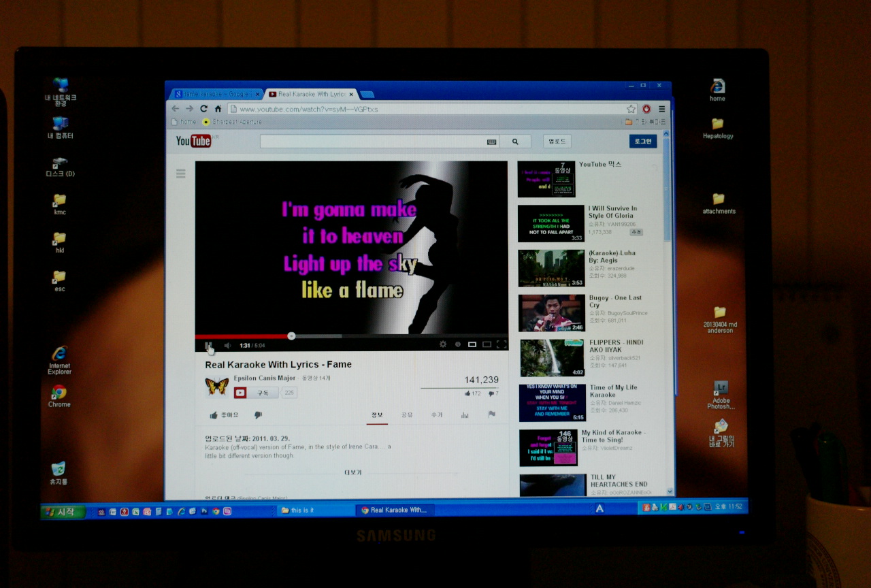Open the on-screen keyboard in search box
The height and width of the screenshot is (588, 871).
click(x=492, y=142)
